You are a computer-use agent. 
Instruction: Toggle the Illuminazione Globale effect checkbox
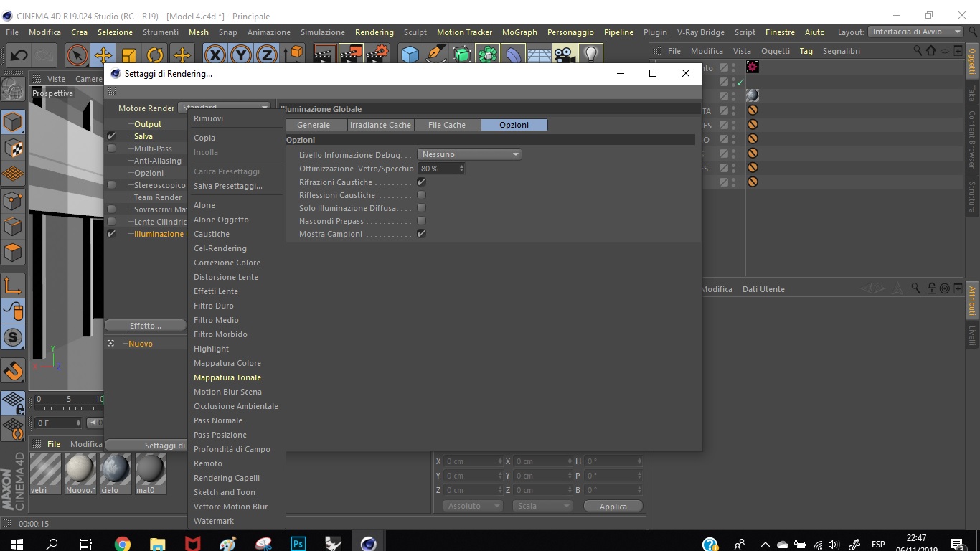[x=112, y=234]
